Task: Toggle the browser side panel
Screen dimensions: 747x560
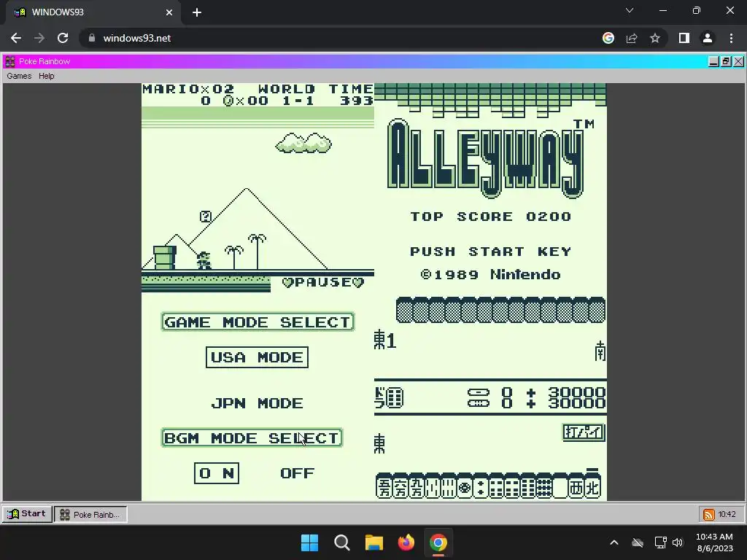Action: (x=684, y=38)
